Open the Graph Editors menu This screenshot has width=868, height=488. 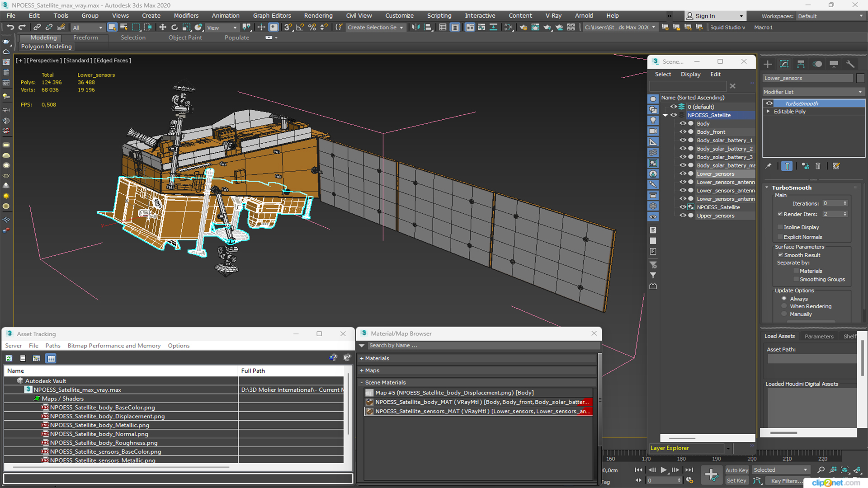point(272,16)
